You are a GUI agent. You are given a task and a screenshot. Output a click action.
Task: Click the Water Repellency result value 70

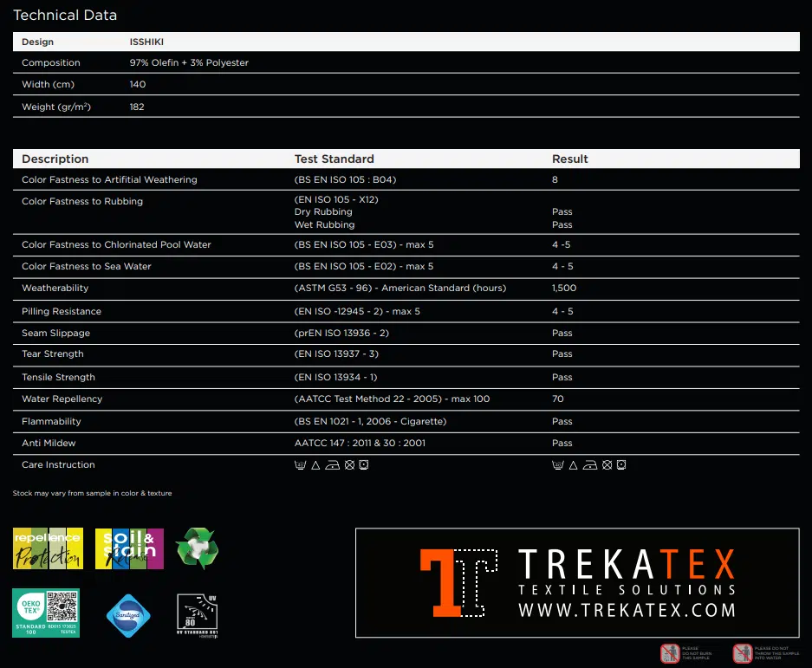tap(558, 399)
